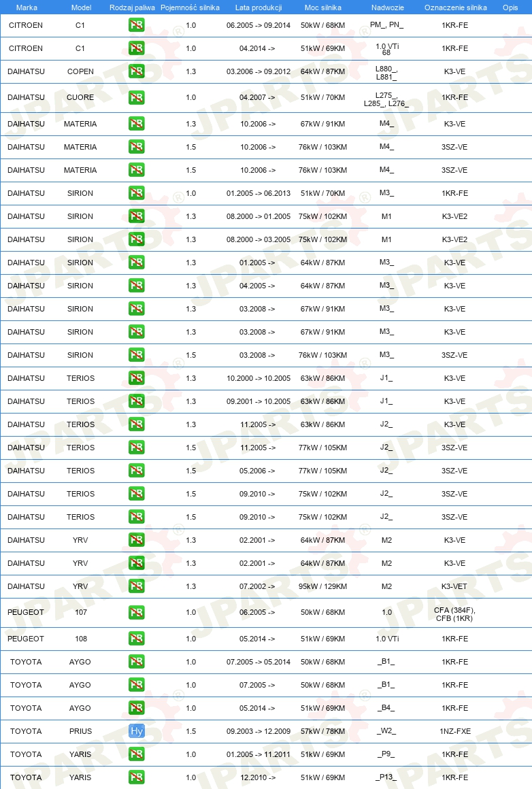The height and width of the screenshot is (789, 532).
Task: Click the blue Hy hybrid icon in Prius row
Action: pos(136,732)
